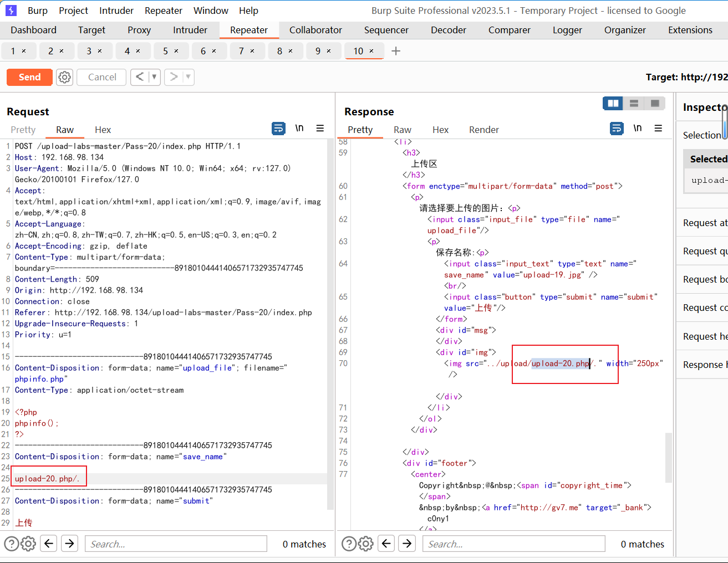Click the Cancel button

pyautogui.click(x=102, y=77)
